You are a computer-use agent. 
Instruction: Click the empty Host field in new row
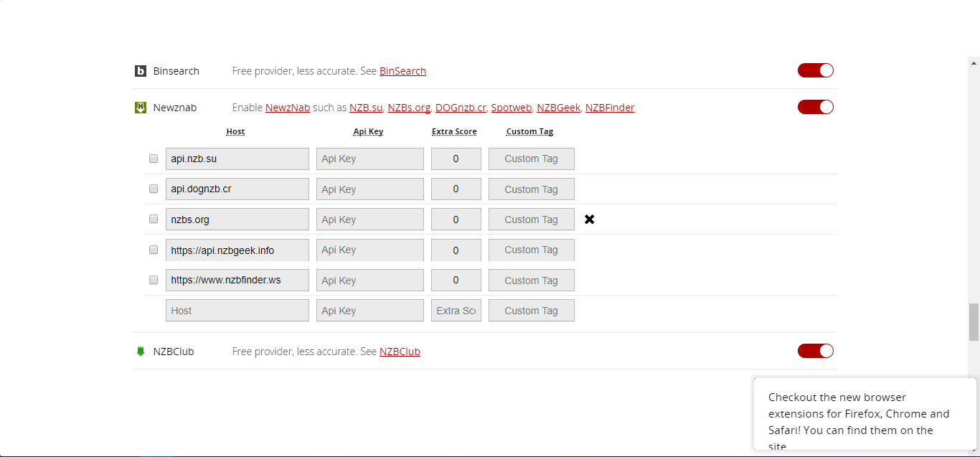[x=237, y=311]
